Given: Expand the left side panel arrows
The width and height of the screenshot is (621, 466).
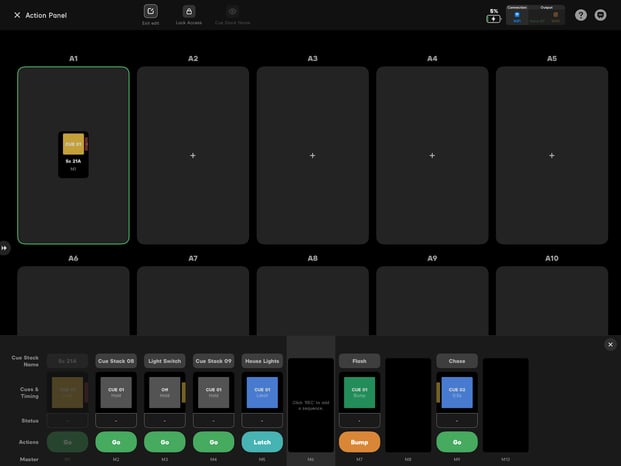Looking at the screenshot, I should pyautogui.click(x=4, y=248).
